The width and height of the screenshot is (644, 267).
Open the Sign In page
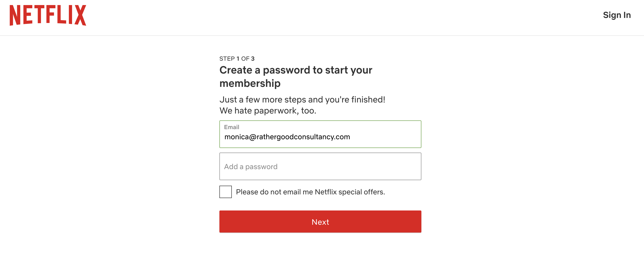[x=616, y=15]
